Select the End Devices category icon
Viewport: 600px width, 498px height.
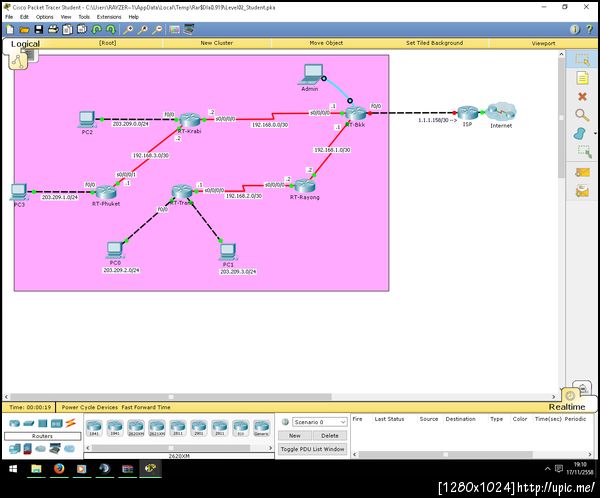[15, 449]
